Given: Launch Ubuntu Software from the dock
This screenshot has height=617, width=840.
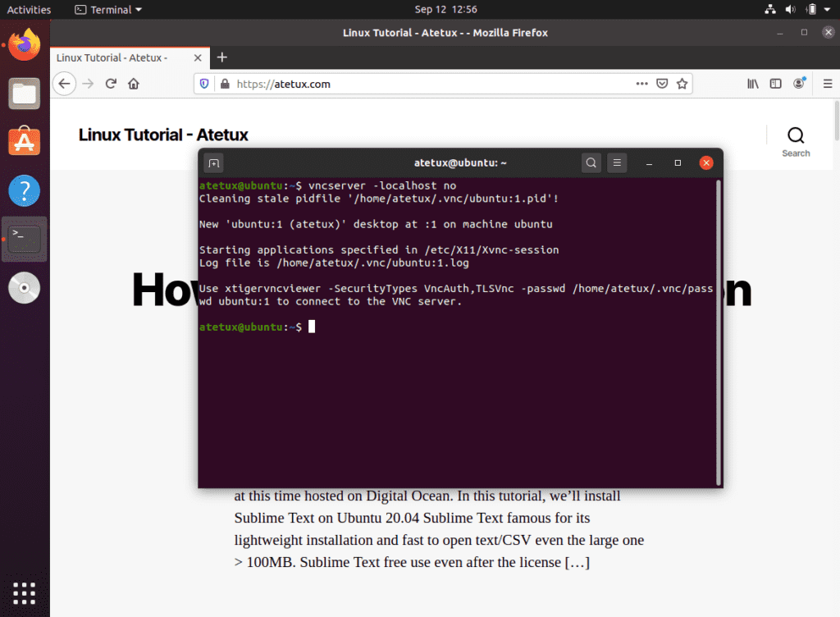Looking at the screenshot, I should tap(24, 141).
